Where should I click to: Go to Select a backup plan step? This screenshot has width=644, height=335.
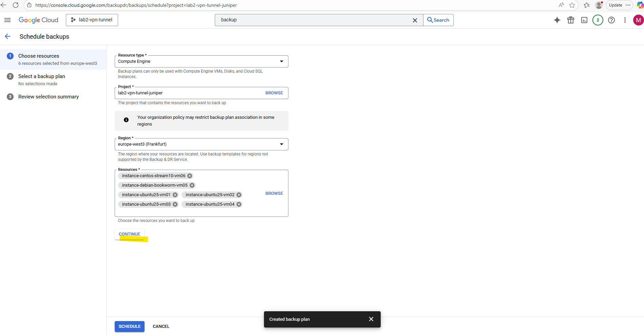[x=41, y=76]
